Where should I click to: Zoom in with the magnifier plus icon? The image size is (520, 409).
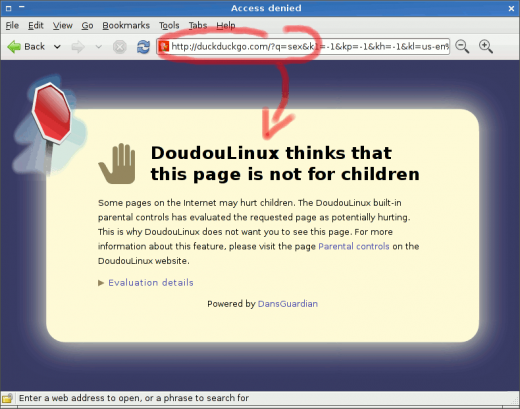click(x=486, y=46)
